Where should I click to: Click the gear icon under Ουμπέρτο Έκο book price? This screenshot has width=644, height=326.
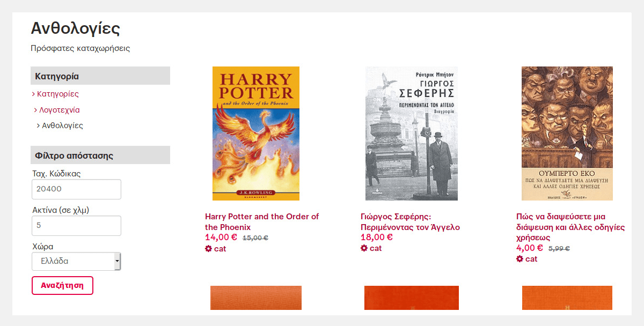pyautogui.click(x=519, y=259)
